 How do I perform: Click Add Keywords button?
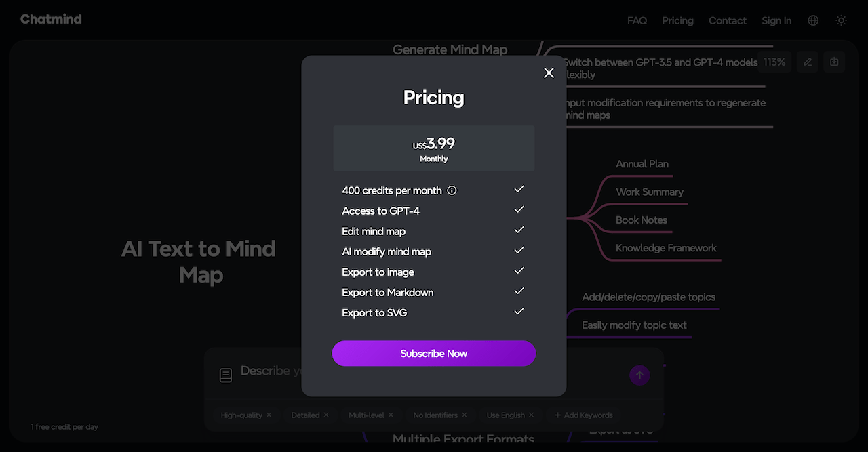583,415
